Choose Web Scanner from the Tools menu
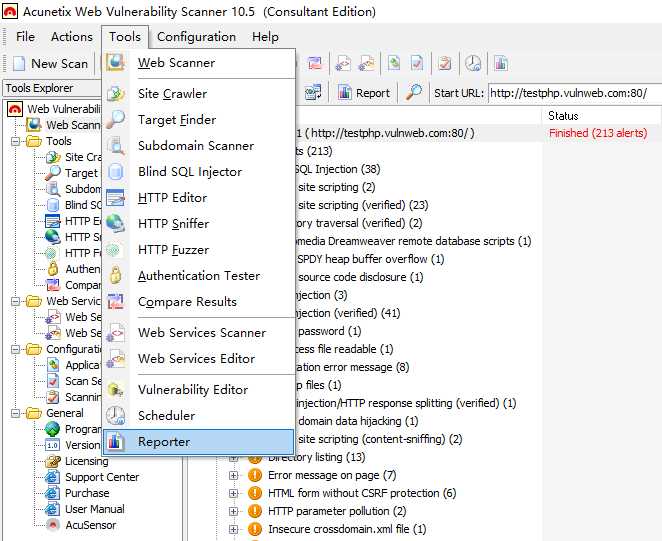The width and height of the screenshot is (662, 541). point(198,63)
